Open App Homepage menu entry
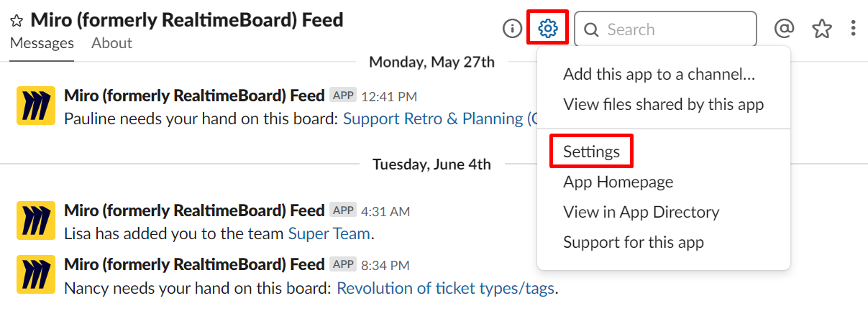The image size is (868, 311). [618, 182]
